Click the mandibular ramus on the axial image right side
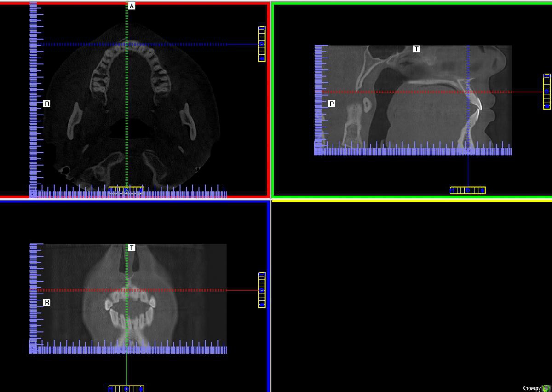Screen dimensions: 552x392 (186, 121)
